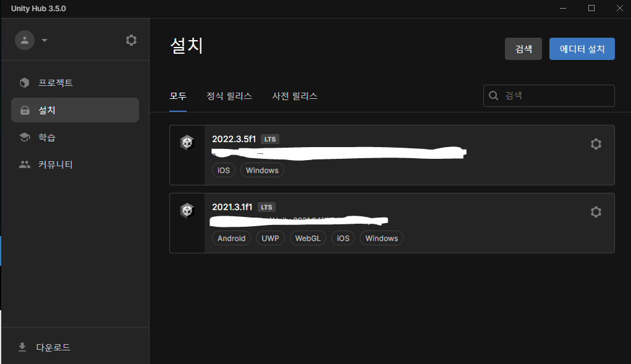Viewport: 631px width, 364px height.
Task: Click the 2022.3.5f1 version text
Action: coord(234,139)
